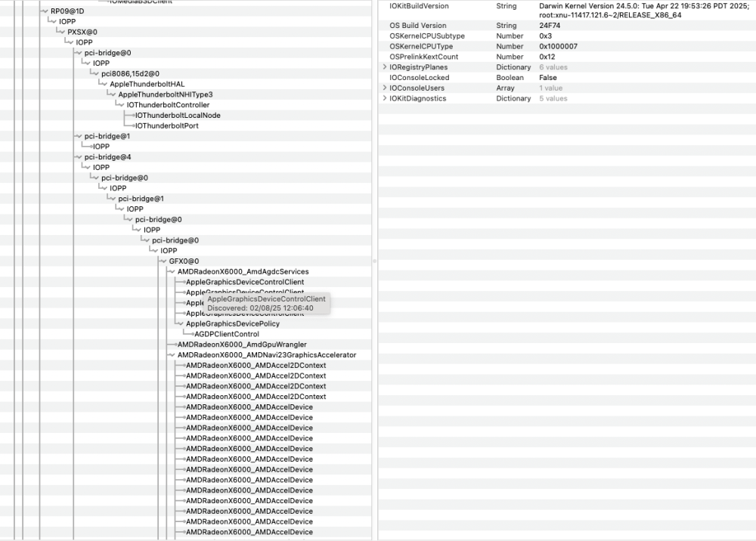Select the pci-bridge@1 row above pci-bridge@4
Screen dimensions: 756x541
(107, 136)
